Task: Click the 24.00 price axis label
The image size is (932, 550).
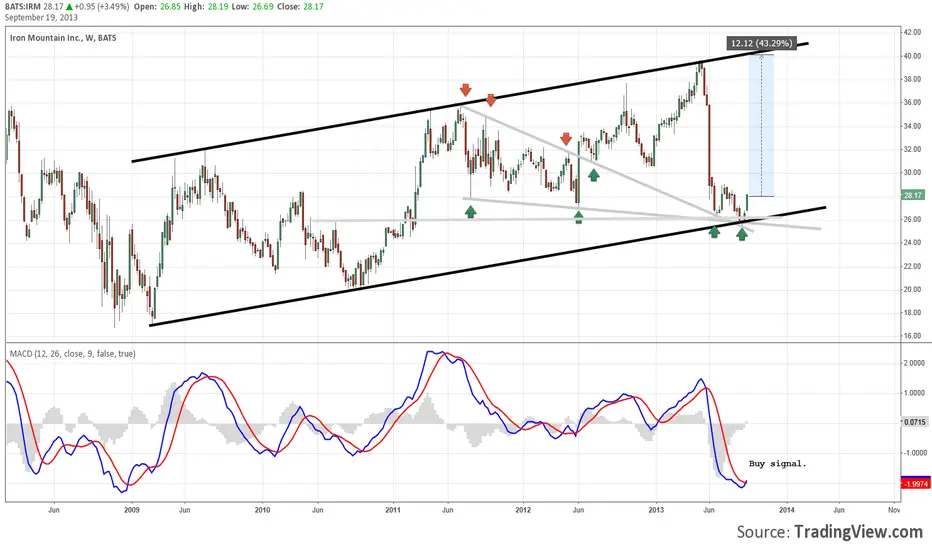Action: (x=912, y=243)
